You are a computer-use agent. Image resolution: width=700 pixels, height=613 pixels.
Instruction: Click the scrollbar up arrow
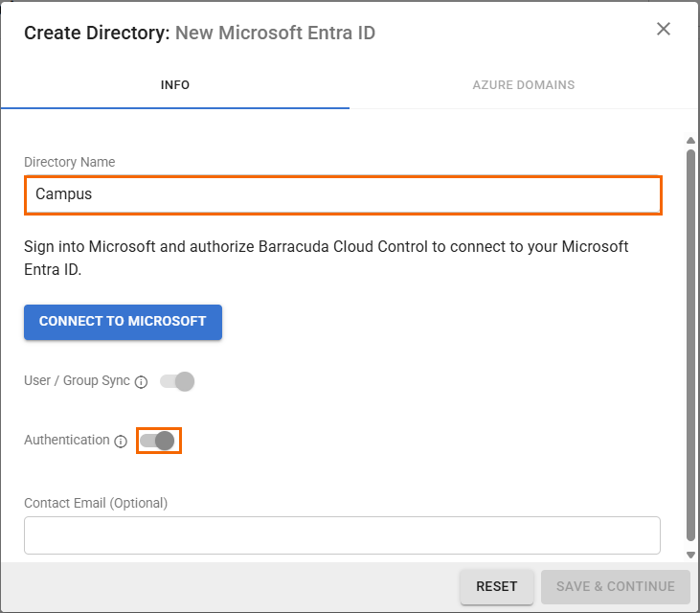pyautogui.click(x=690, y=141)
